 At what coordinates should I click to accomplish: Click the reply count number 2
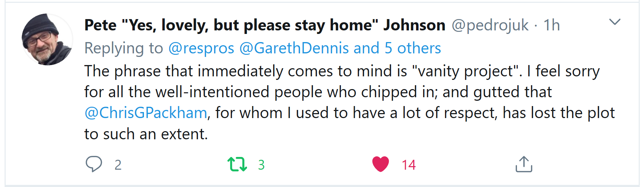[x=118, y=165]
